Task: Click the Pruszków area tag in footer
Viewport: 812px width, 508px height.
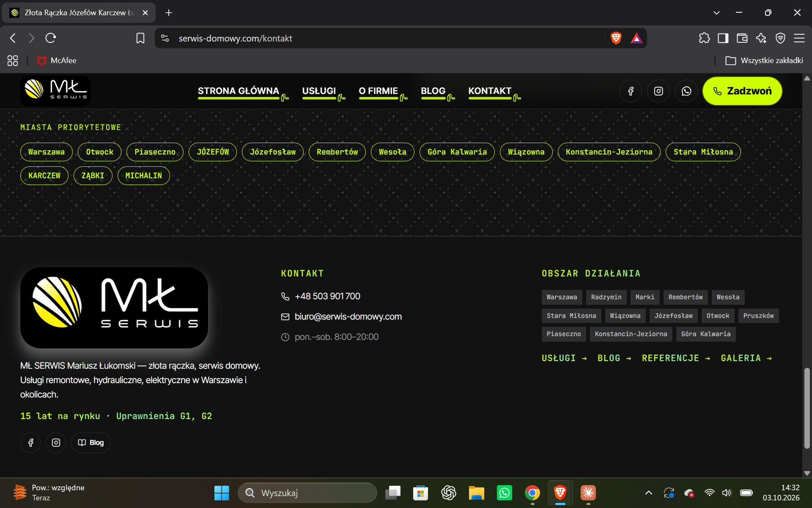Action: [x=758, y=316]
